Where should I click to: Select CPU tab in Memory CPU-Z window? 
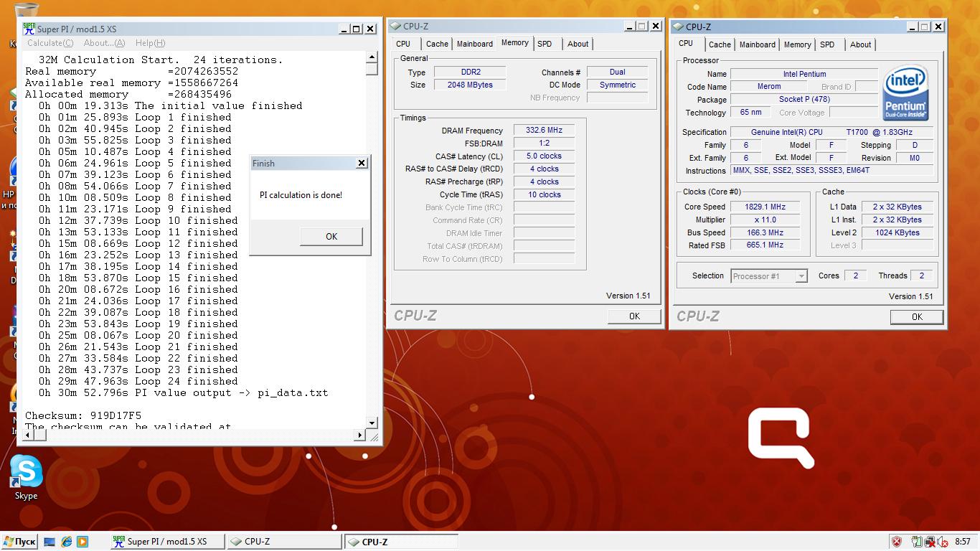point(404,44)
